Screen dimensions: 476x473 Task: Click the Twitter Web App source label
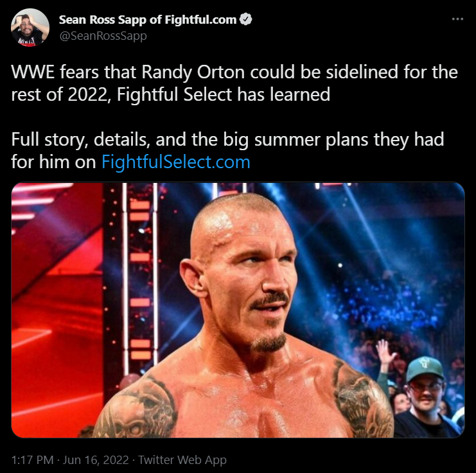(x=182, y=460)
